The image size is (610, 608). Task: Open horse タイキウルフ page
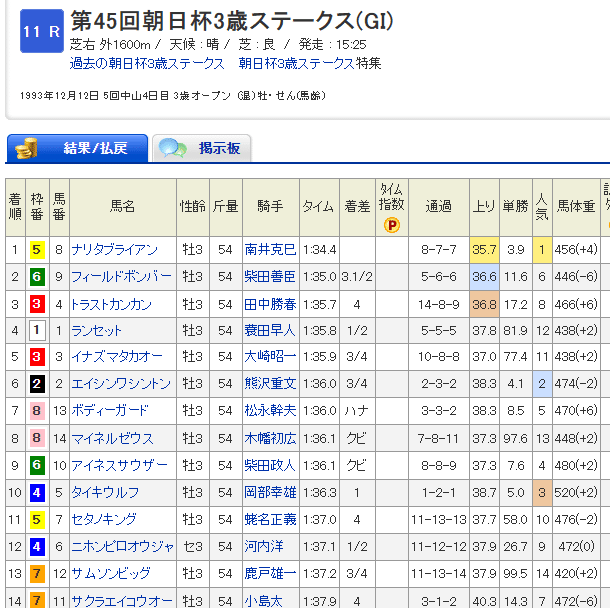pos(105,492)
